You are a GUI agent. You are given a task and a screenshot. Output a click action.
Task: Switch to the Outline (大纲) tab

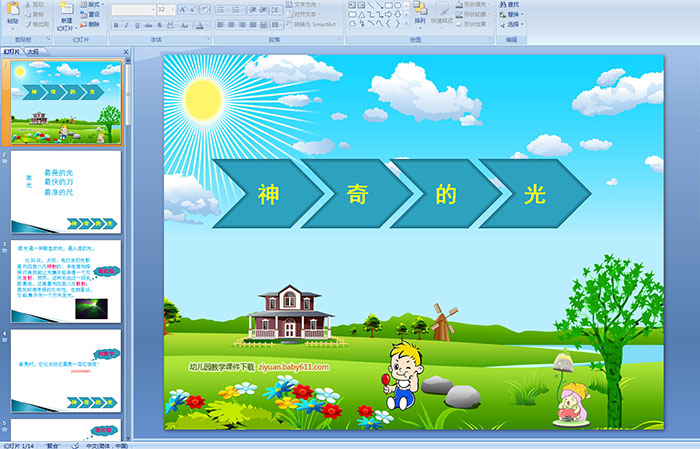pyautogui.click(x=33, y=50)
